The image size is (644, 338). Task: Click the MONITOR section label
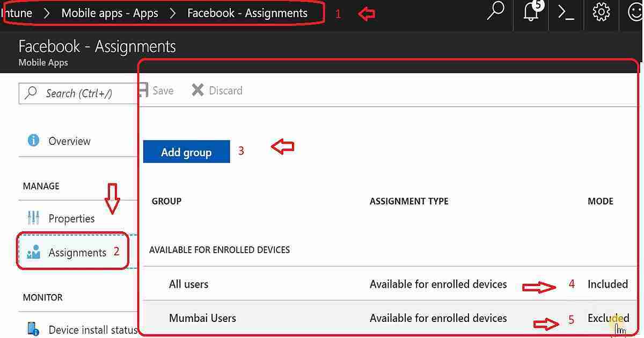(42, 297)
